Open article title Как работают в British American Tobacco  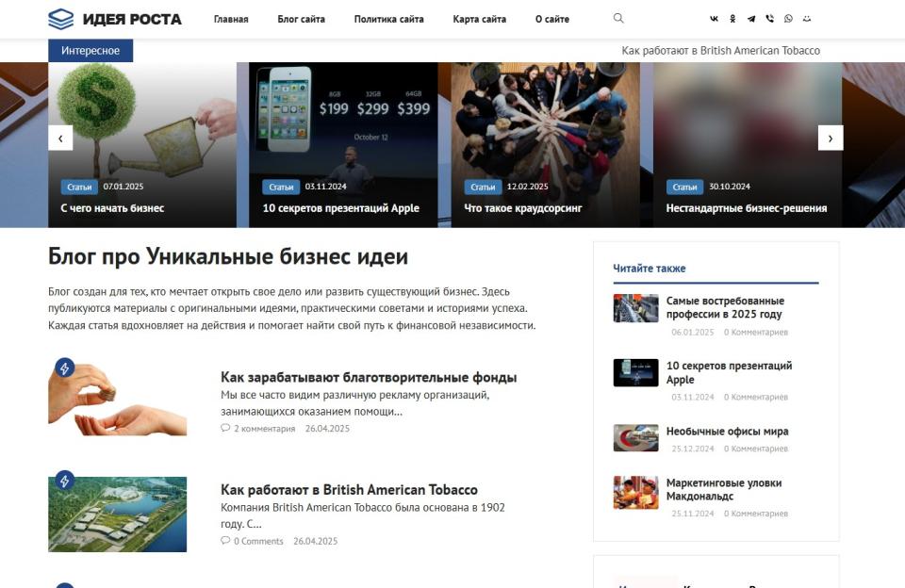point(349,490)
